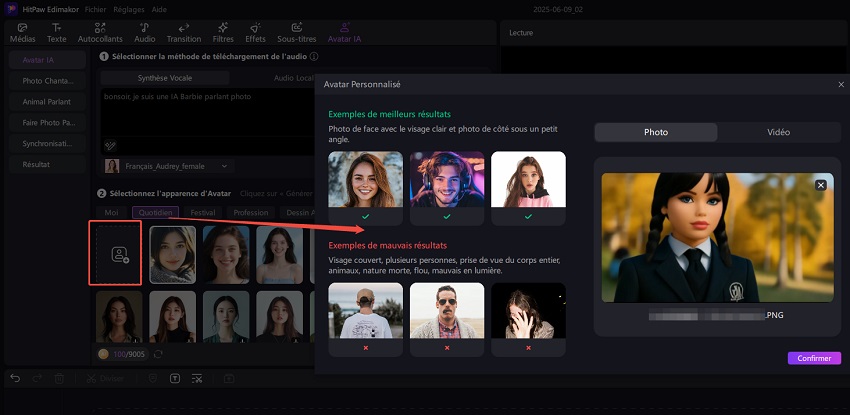This screenshot has height=415, width=850.
Task: Open the Texte tool tab
Action: tap(56, 33)
